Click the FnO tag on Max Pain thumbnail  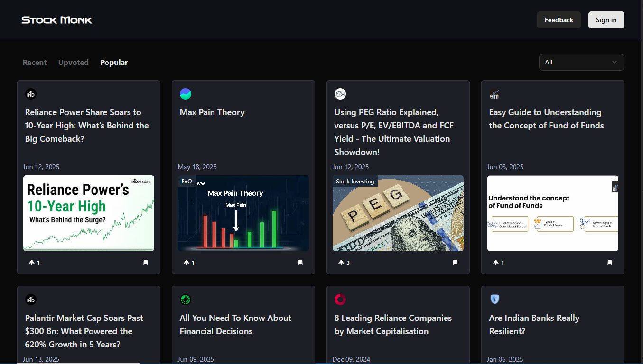(x=186, y=182)
